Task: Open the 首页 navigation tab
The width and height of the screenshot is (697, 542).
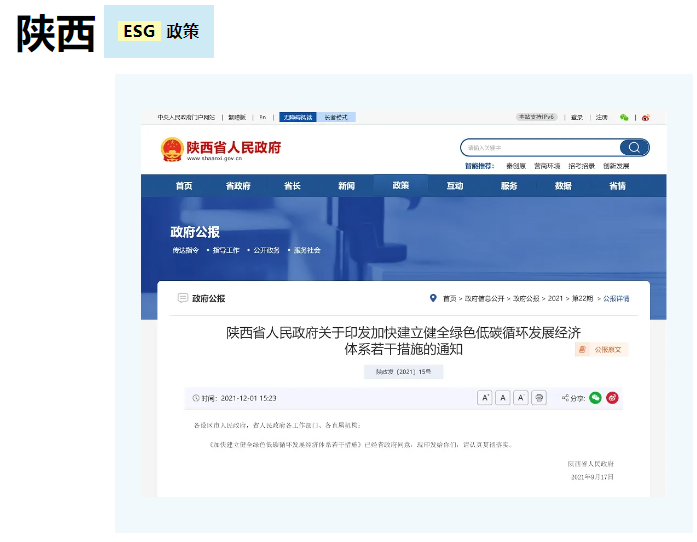Action: tap(184, 186)
